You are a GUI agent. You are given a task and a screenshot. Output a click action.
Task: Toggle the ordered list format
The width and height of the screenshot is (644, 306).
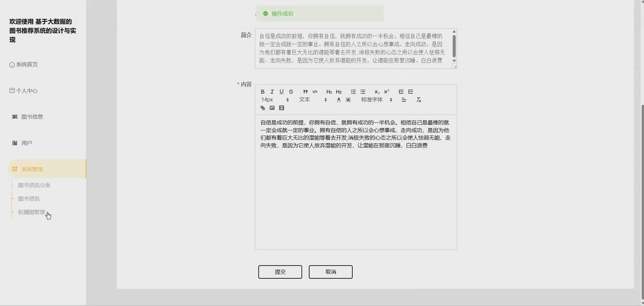(x=353, y=92)
